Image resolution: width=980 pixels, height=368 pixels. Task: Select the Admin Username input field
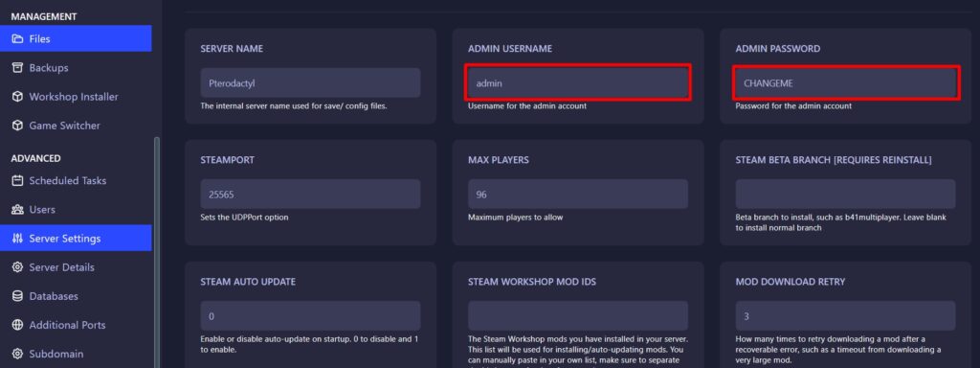(x=578, y=82)
